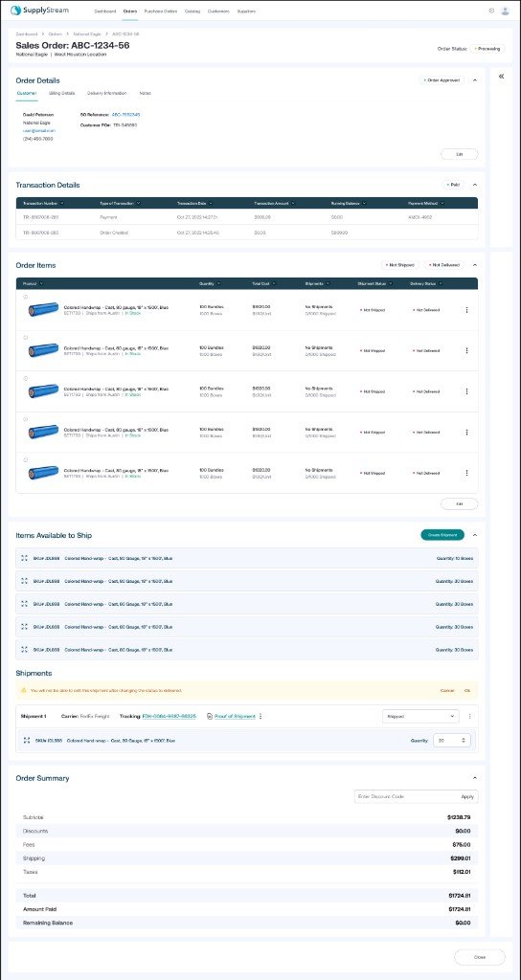The height and width of the screenshot is (980, 521).
Task: Select the second order item radio circle
Action: click(25, 338)
